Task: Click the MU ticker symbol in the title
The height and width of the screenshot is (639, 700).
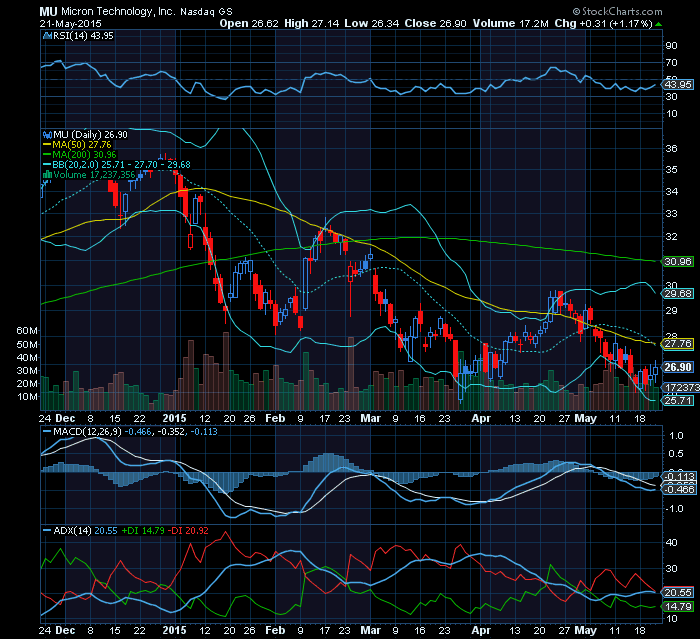Action: tap(48, 12)
